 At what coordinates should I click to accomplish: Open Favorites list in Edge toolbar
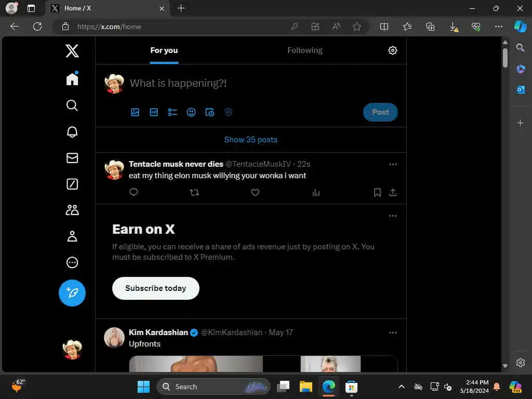pos(407,26)
